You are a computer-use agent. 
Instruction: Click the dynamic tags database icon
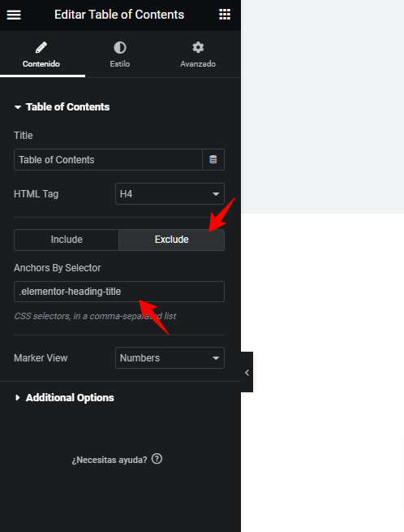(213, 159)
